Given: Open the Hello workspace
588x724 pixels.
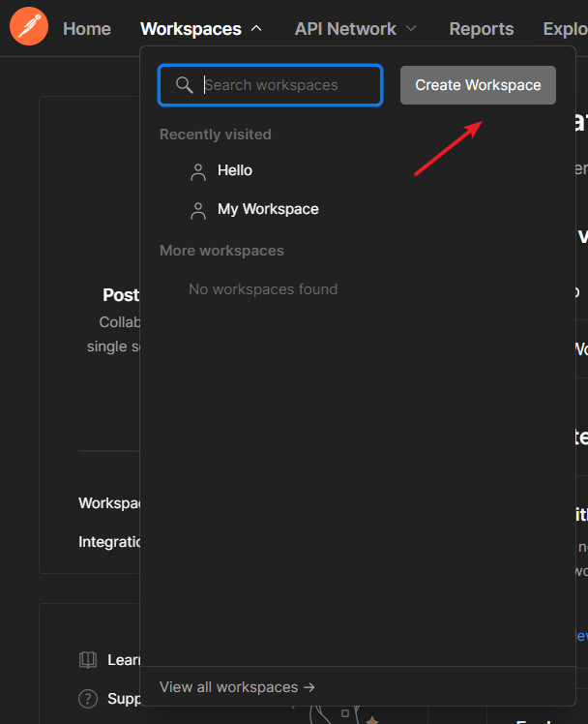Looking at the screenshot, I should coord(235,170).
